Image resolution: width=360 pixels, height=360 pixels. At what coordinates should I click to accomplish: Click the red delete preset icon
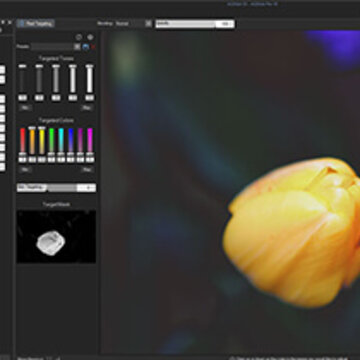[93, 47]
